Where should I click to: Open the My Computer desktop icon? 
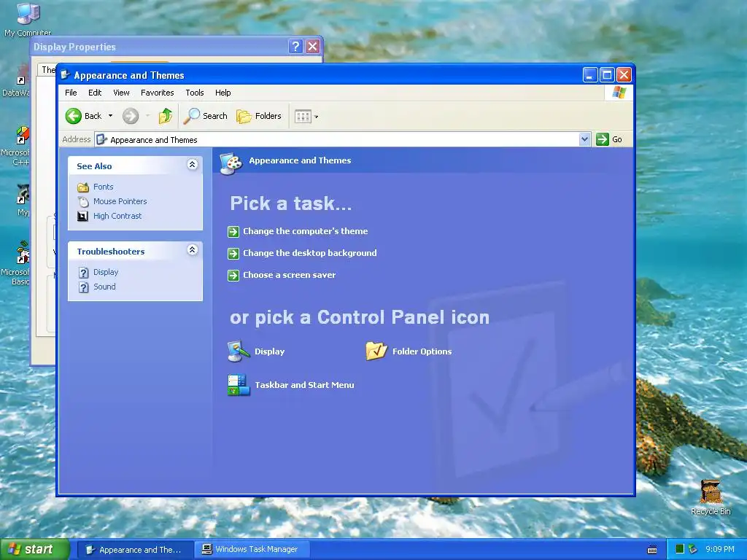(x=28, y=19)
